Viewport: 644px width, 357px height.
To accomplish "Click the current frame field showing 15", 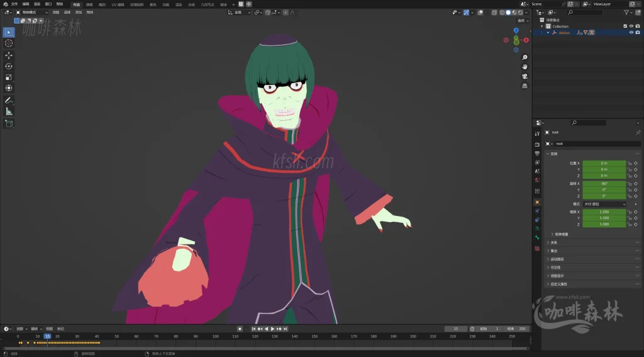I will point(456,329).
